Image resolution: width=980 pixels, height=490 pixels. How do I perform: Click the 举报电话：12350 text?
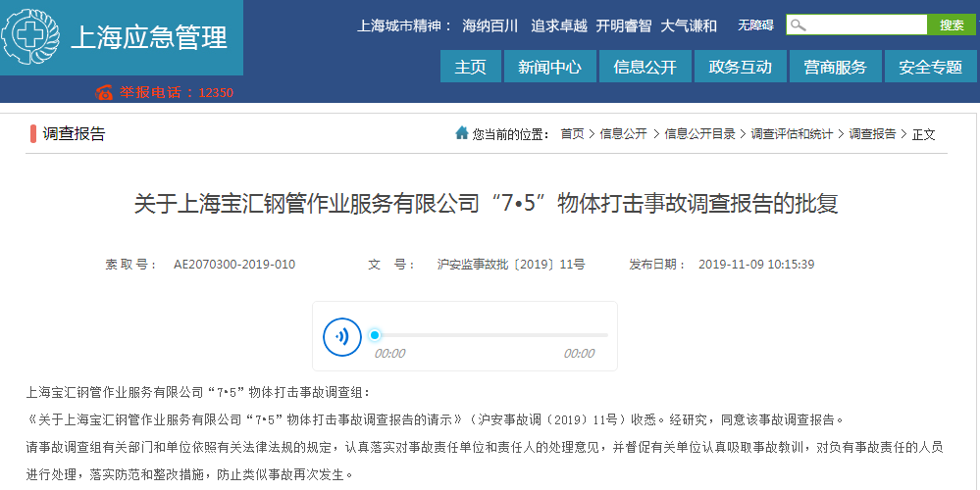pos(177,92)
